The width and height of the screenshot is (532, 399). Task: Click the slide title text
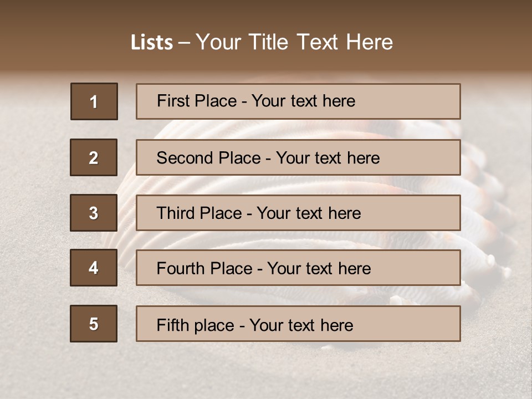pos(262,42)
